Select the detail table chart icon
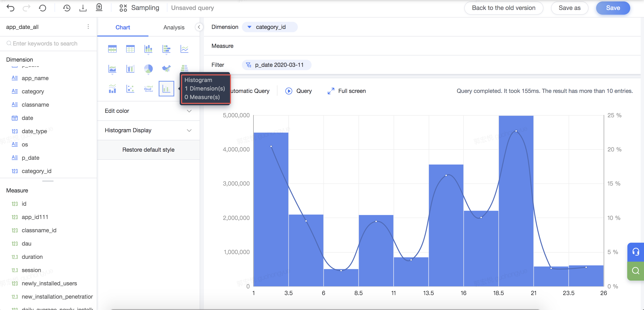644x310 pixels. tap(130, 49)
